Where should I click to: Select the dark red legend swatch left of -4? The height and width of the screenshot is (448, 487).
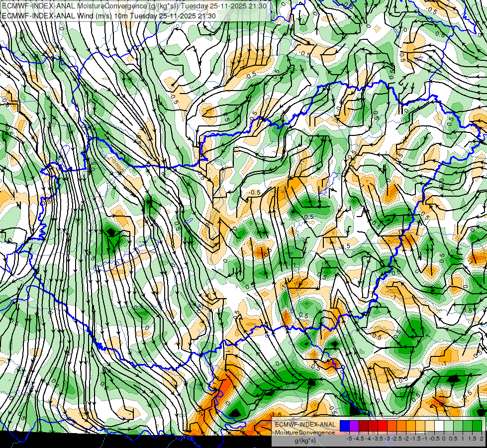[x=364, y=426]
